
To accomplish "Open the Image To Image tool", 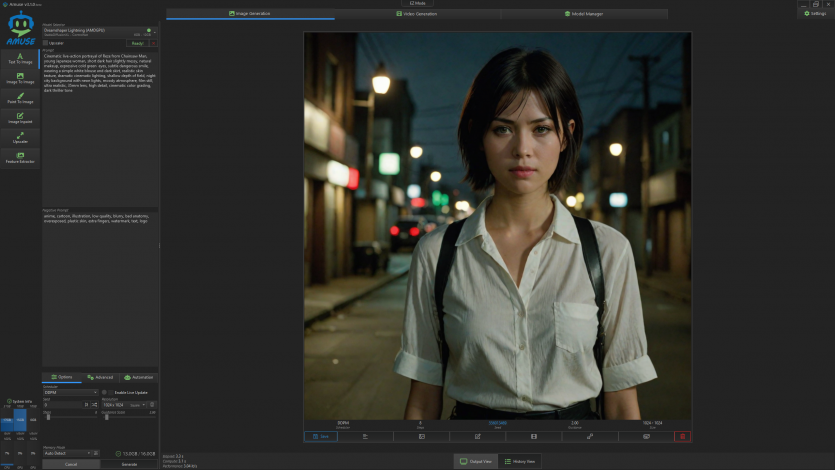I will point(20,77).
